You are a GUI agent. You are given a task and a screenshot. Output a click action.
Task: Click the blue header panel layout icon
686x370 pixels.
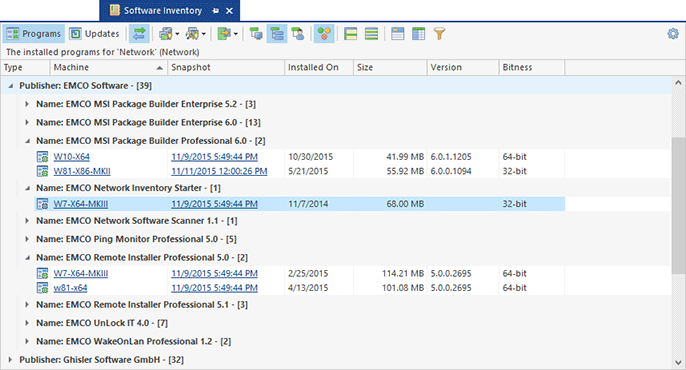tap(398, 34)
